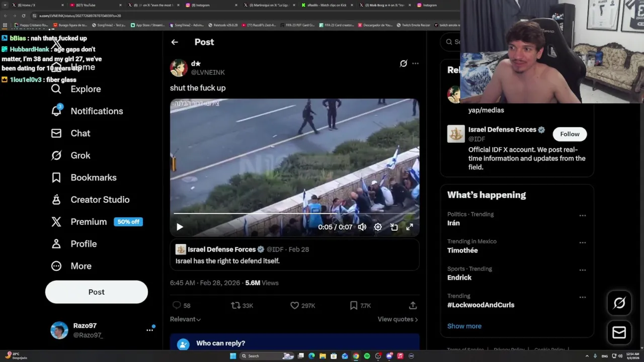This screenshot has width=644, height=362.
Task: Open View quotes link
Action: (397, 319)
